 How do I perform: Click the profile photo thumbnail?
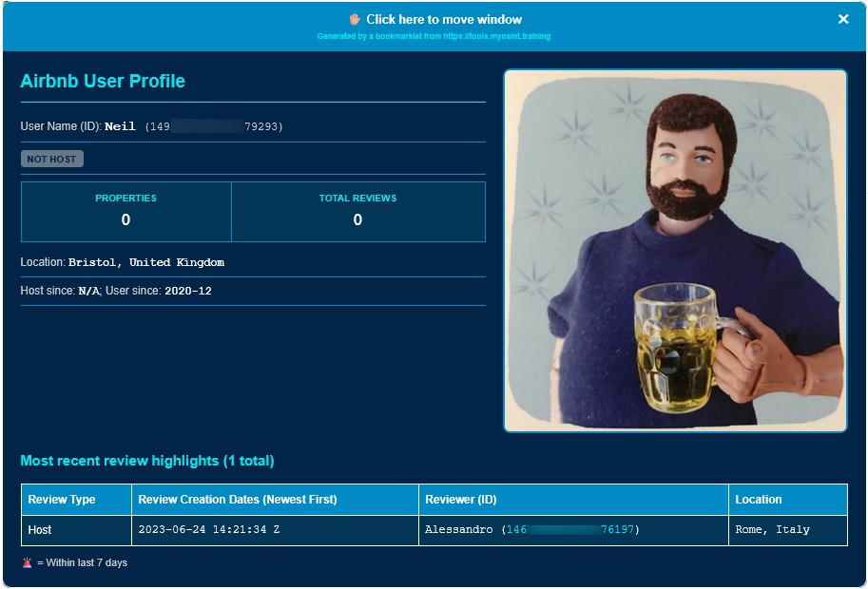point(675,251)
